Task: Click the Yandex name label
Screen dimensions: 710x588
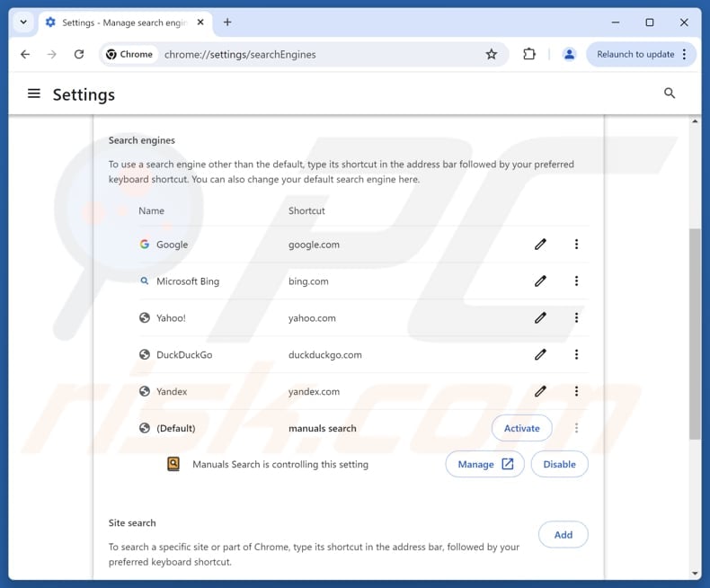Action: (172, 391)
